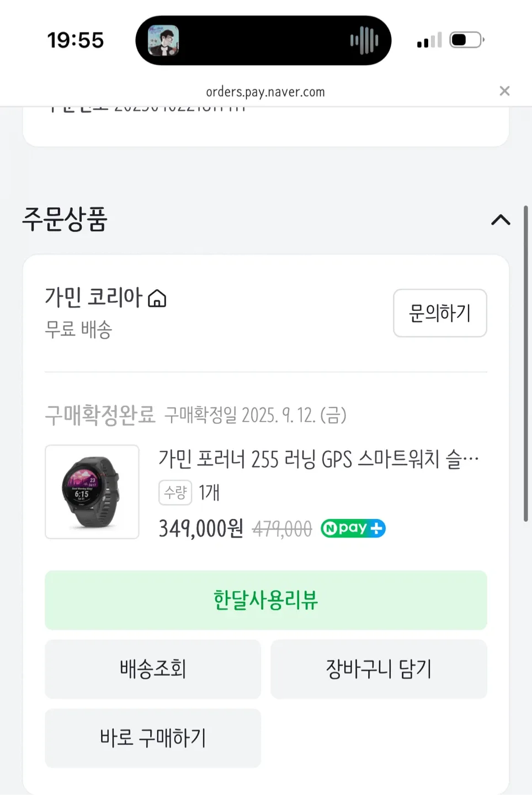Screen dimensions: 532x795
Task: Tap the audio waveform icon in Dynamic Island
Action: tap(364, 40)
